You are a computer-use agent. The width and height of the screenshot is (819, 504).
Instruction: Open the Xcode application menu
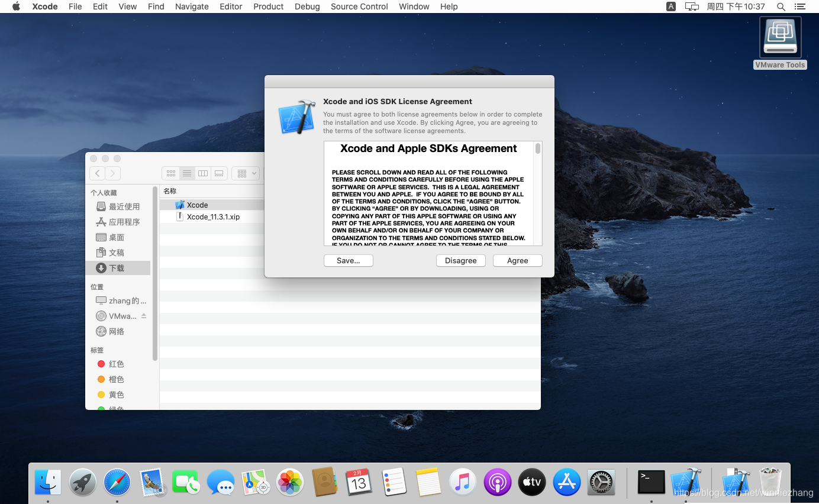pos(45,7)
